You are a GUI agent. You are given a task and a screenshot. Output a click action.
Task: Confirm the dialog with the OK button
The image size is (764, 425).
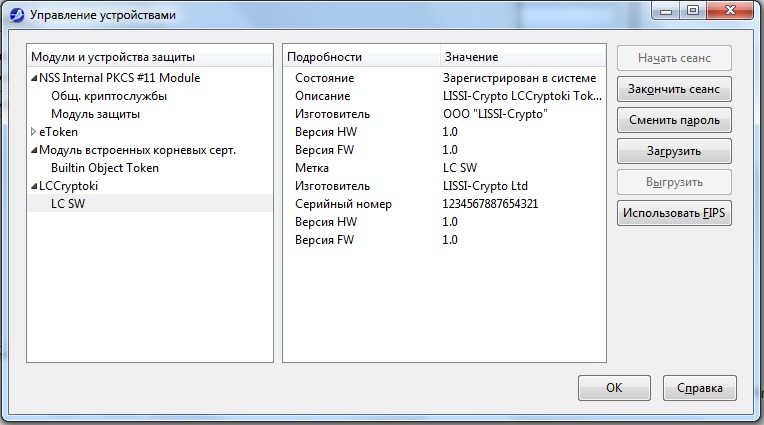(614, 387)
